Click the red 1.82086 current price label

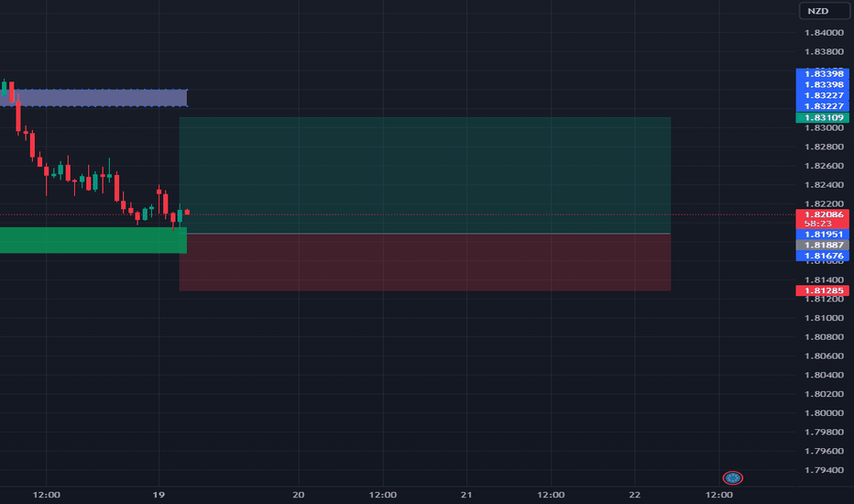point(823,214)
